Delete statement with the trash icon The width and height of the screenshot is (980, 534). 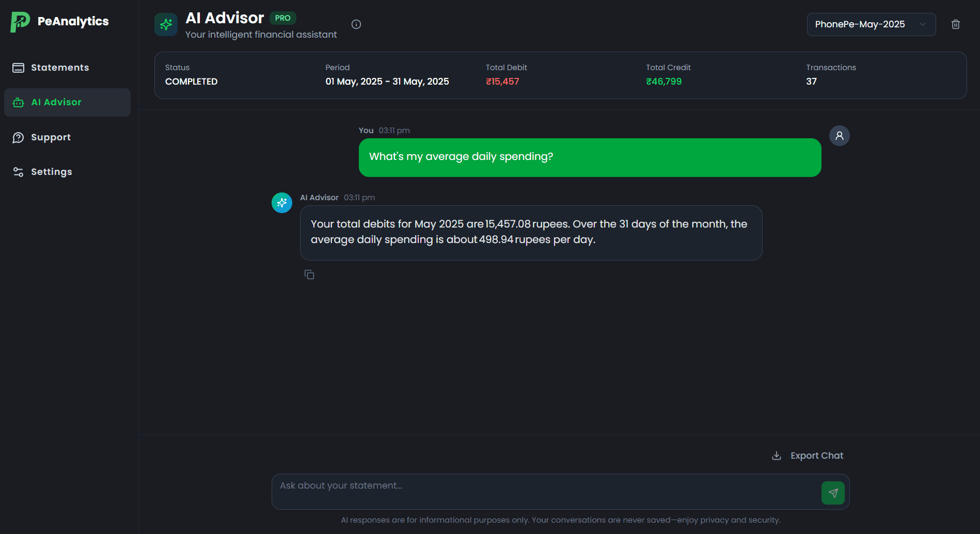coord(956,24)
